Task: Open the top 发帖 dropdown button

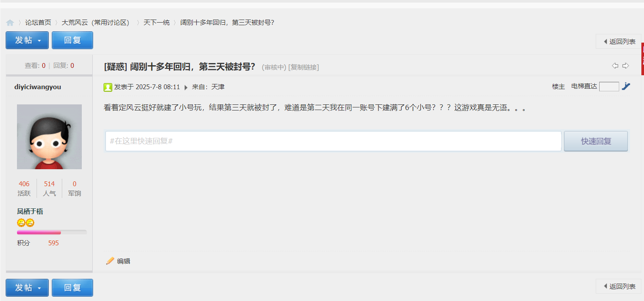Action: [x=27, y=40]
